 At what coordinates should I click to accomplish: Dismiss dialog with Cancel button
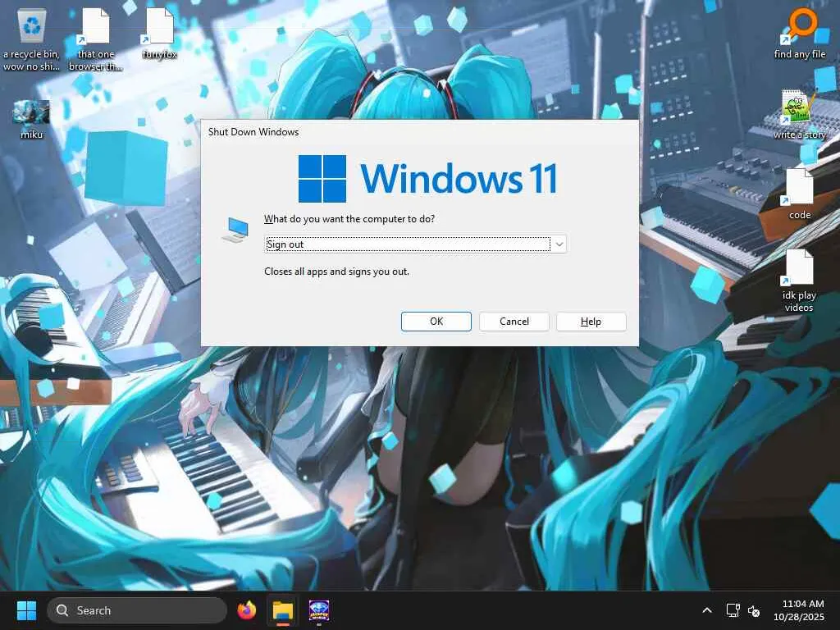click(514, 322)
